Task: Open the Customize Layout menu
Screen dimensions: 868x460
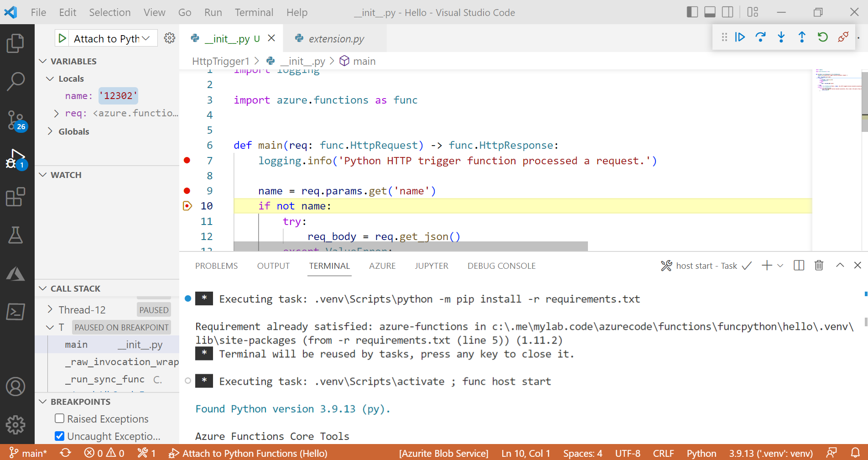Action: point(753,12)
